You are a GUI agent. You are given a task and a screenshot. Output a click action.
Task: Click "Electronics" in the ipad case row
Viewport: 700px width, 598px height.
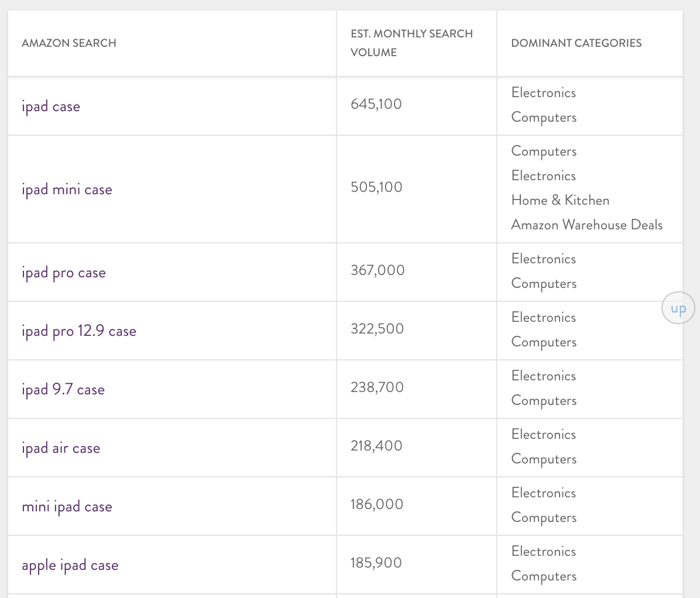pyautogui.click(x=544, y=92)
